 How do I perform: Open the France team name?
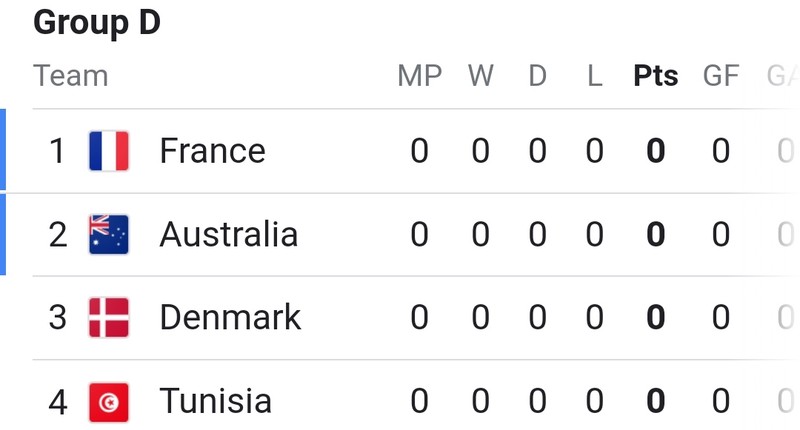213,151
